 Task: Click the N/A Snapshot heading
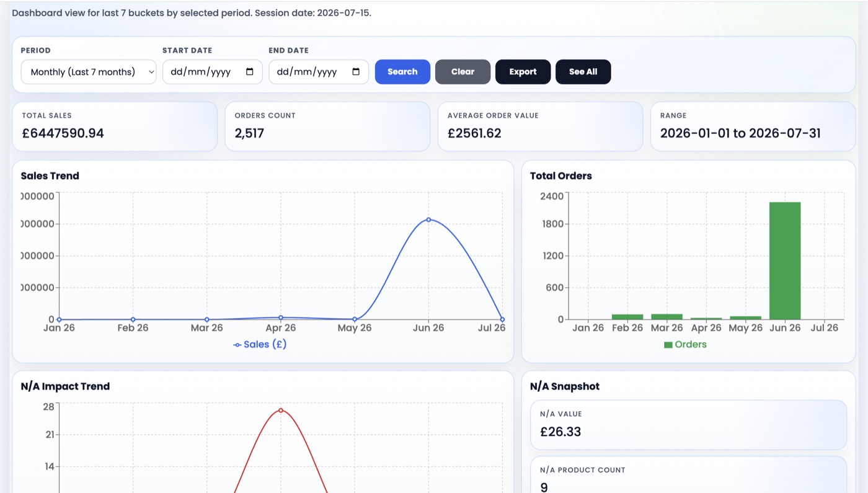[x=565, y=386]
